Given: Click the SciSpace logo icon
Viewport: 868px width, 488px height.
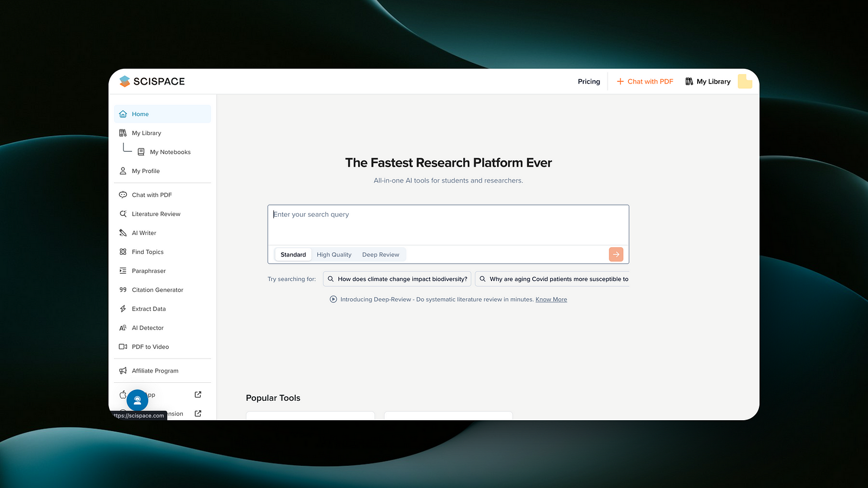Looking at the screenshot, I should 125,81.
